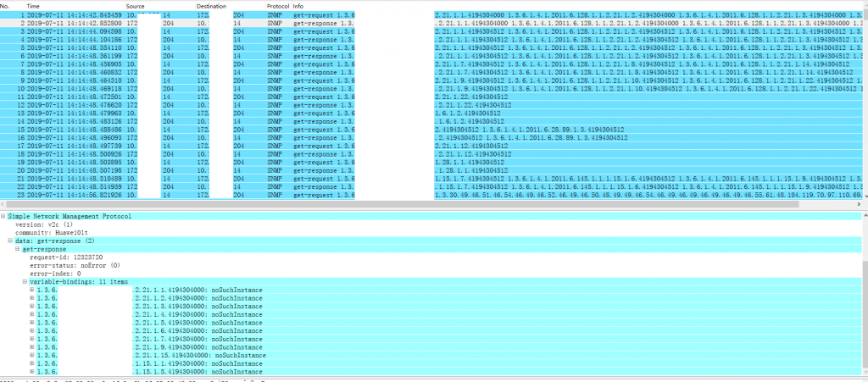Select the community: Huawei01t field
The height and width of the screenshot is (382, 868).
click(46, 233)
